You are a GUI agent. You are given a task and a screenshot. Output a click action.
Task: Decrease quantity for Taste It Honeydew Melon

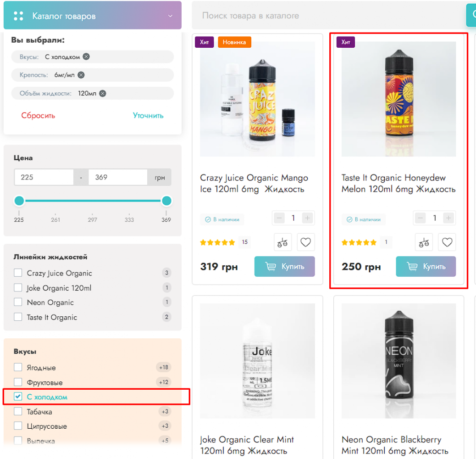[x=421, y=218]
